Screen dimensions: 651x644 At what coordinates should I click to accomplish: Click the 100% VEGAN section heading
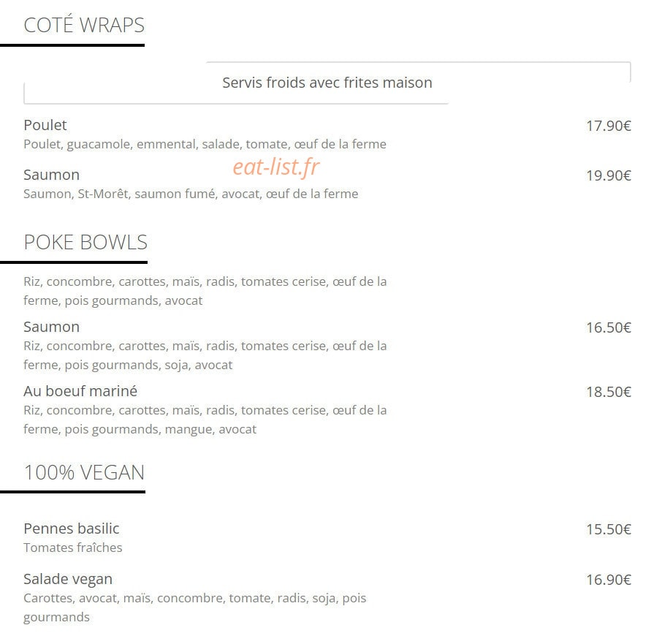[x=84, y=472]
